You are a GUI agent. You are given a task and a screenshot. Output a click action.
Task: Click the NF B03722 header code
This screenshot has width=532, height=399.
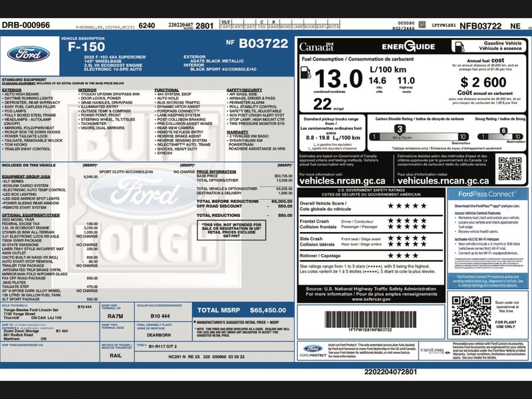click(257, 43)
